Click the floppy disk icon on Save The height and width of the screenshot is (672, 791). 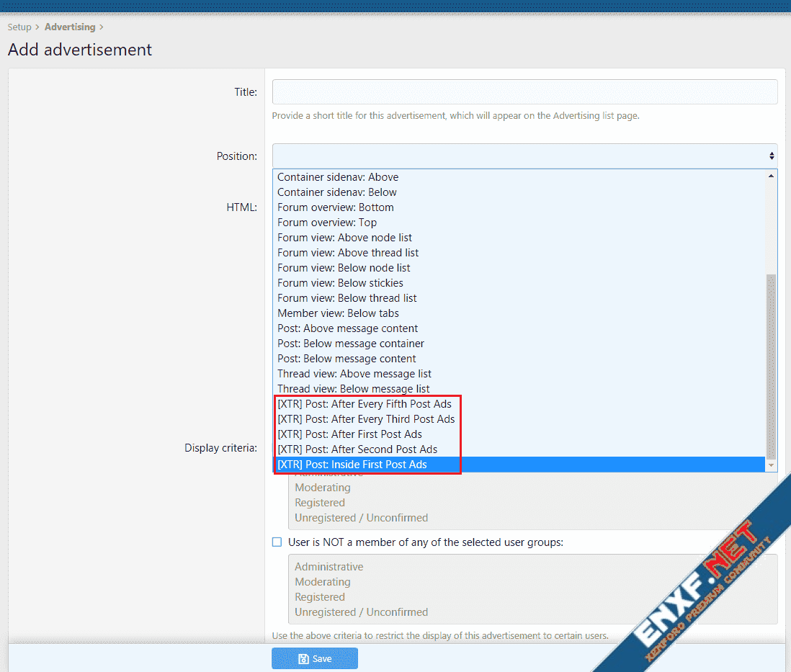click(x=303, y=658)
